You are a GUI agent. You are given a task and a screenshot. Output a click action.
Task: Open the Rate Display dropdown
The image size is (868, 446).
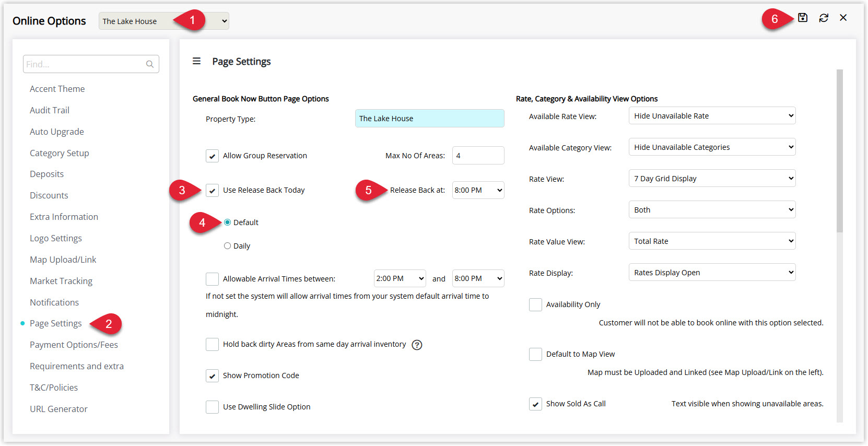712,272
